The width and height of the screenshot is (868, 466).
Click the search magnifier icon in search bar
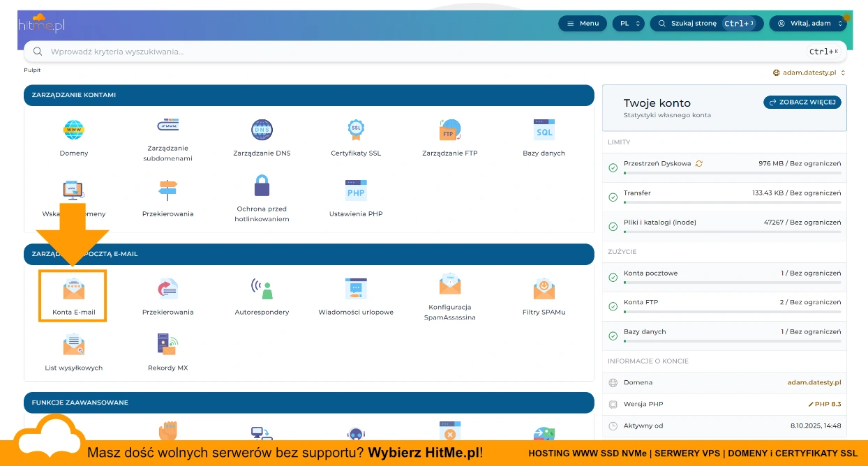pyautogui.click(x=37, y=52)
